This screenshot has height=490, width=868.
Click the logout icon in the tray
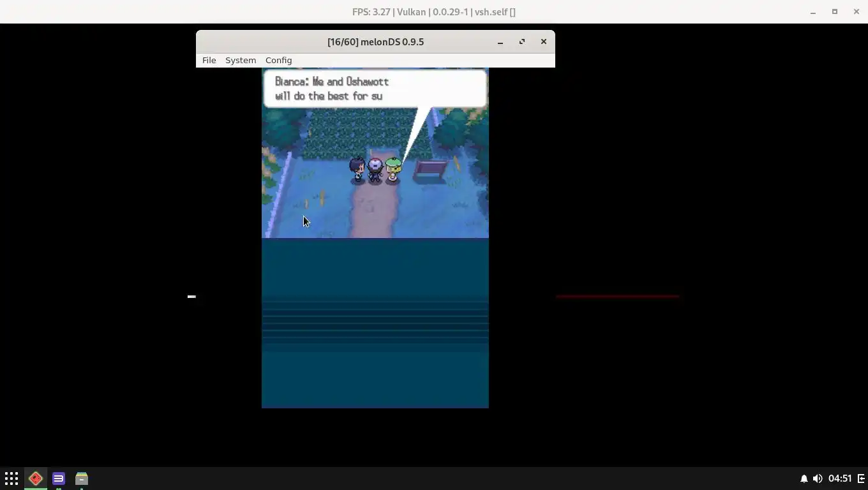point(861,479)
